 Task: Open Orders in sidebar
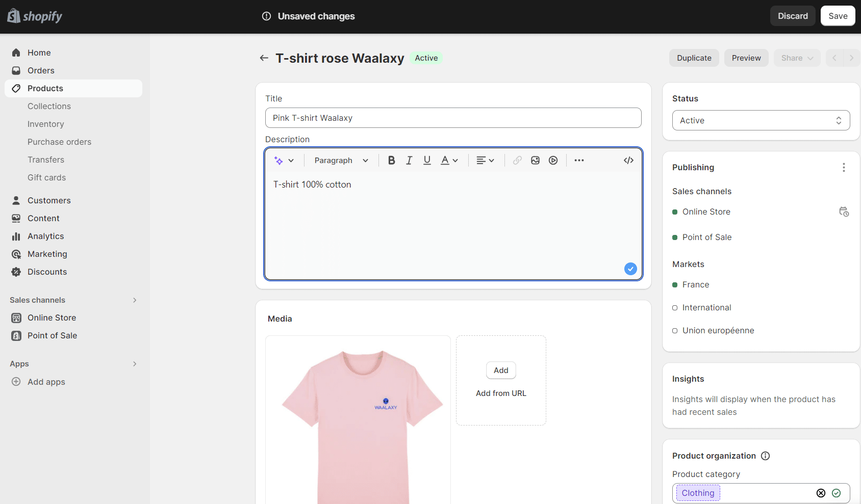pyautogui.click(x=73, y=70)
